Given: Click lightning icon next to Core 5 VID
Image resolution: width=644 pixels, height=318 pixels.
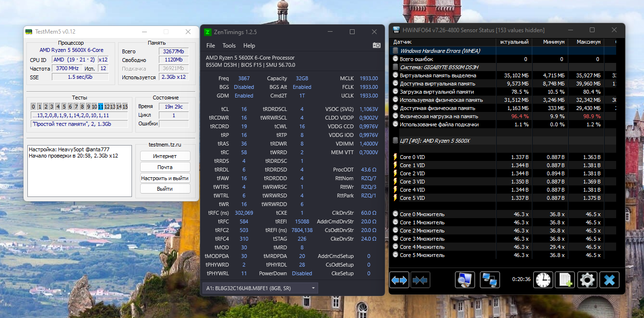Looking at the screenshot, I should [395, 198].
